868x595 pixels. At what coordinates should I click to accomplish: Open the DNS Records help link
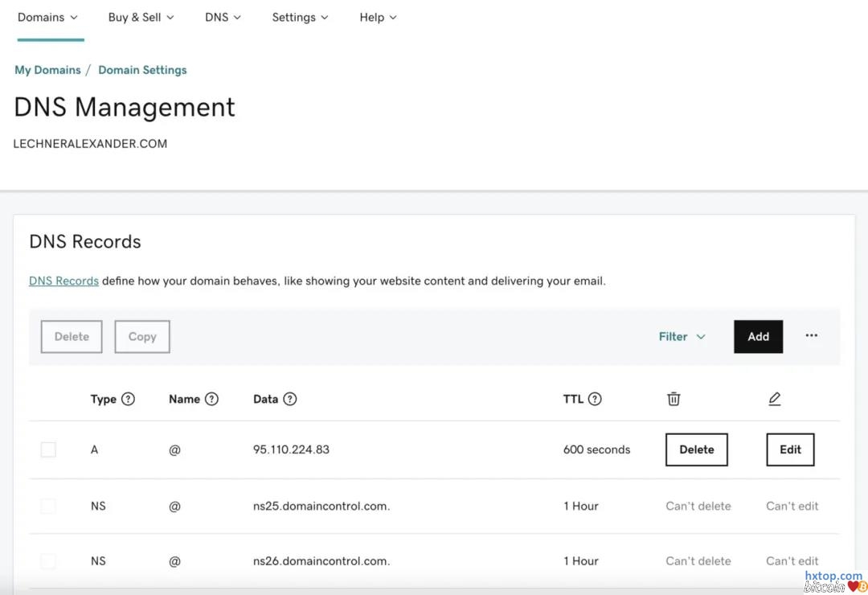63,281
